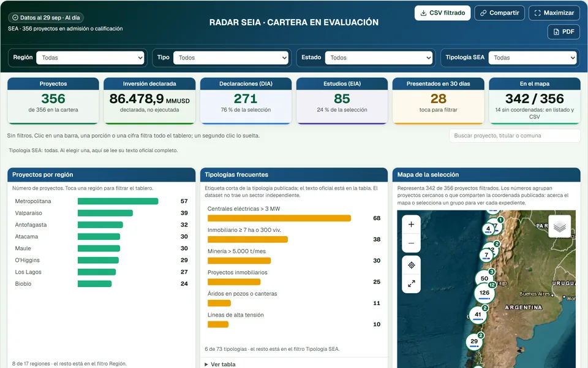Viewport: 588px width, 368px height.
Task: Select the 29 project cluster on map
Action: (474, 342)
